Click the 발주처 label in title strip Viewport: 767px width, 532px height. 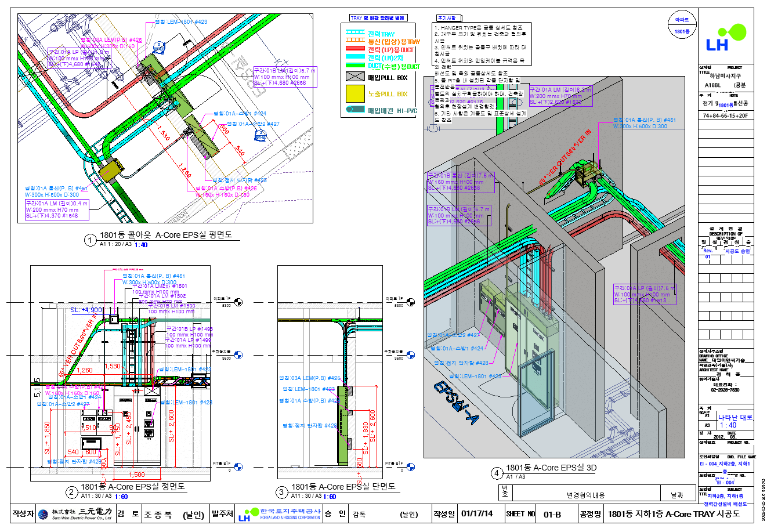point(222,514)
